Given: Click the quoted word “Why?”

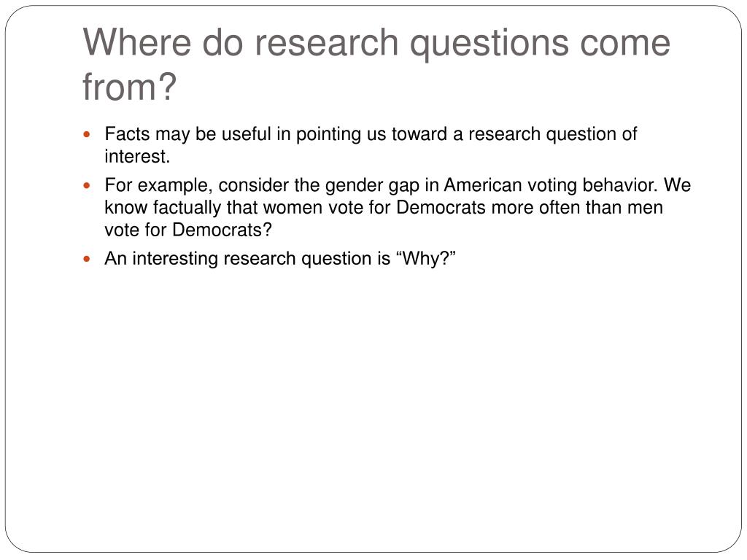Looking at the screenshot, I should tap(426, 259).
